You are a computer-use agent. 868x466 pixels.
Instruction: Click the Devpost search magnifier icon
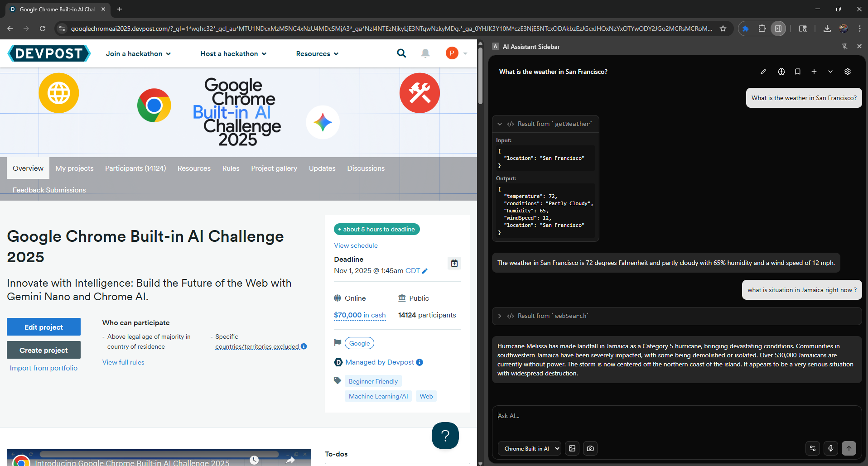(x=401, y=53)
